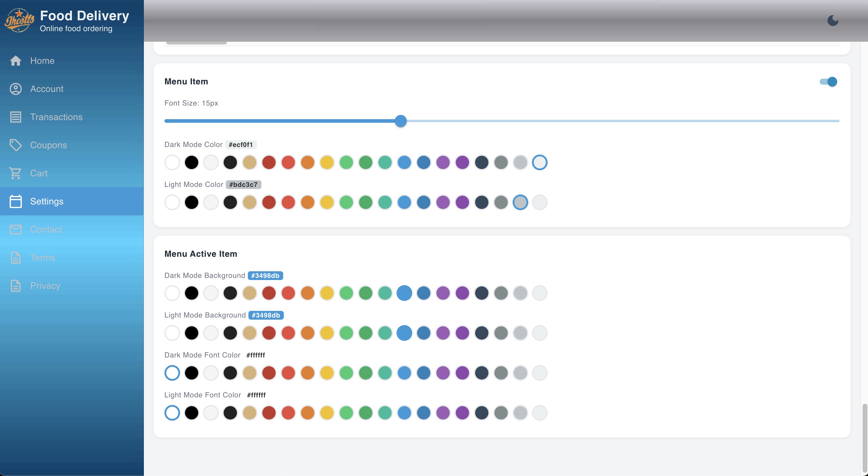Image resolution: width=868 pixels, height=476 pixels.
Task: Open the Terms menu item
Action: point(42,258)
